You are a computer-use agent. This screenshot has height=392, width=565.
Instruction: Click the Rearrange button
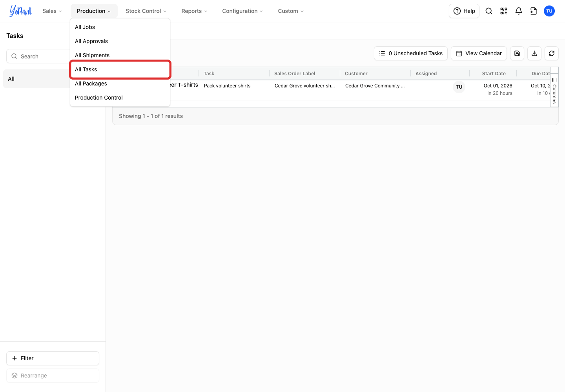click(x=53, y=376)
